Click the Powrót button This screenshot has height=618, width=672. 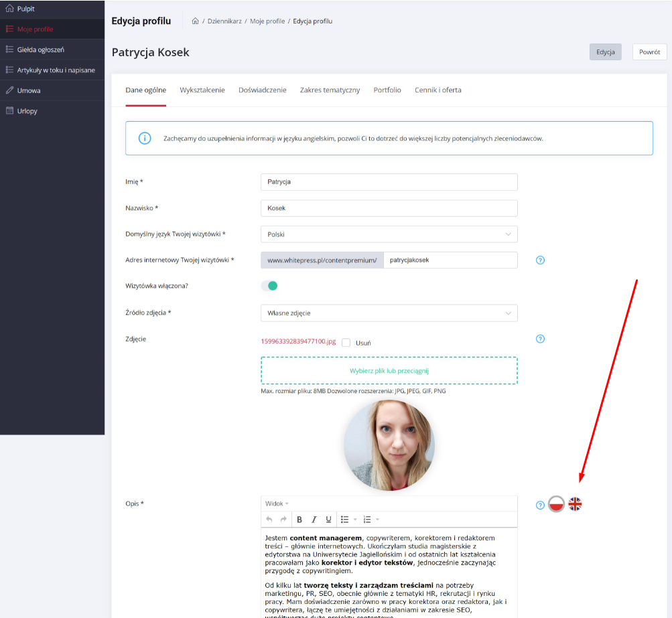click(x=649, y=52)
